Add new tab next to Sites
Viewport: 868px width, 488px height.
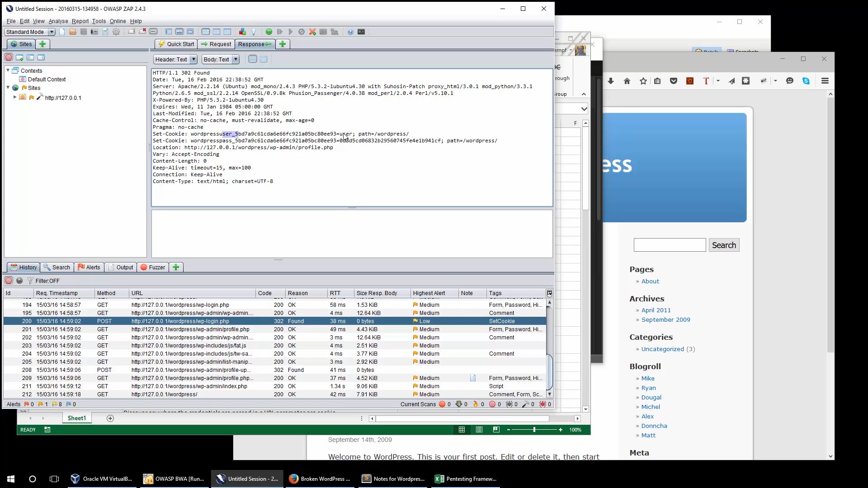(42, 44)
